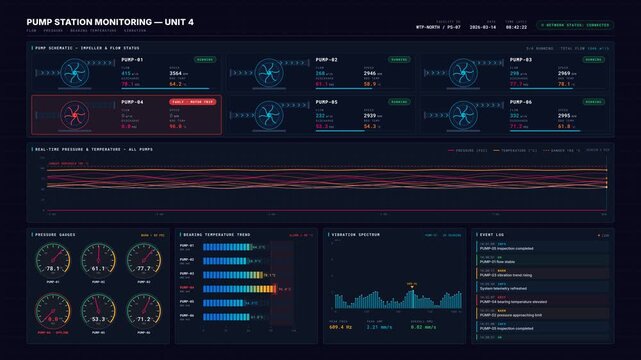
Task: Click the PUMP-04 bearing temperature bar in alarm
Action: click(x=240, y=289)
